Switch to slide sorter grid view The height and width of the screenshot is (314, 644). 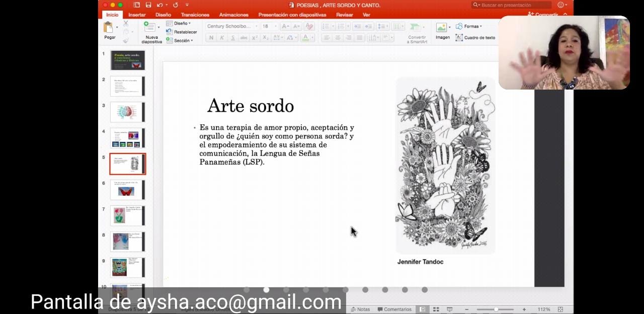click(x=436, y=309)
